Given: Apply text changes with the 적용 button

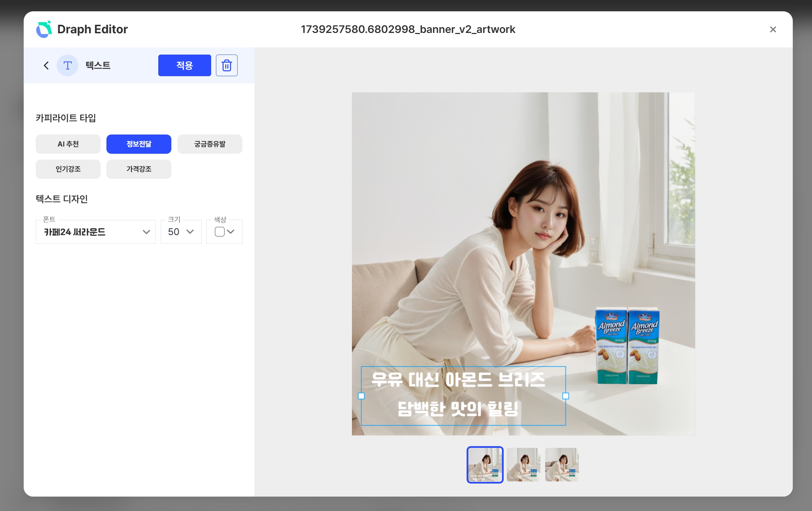Looking at the screenshot, I should coord(184,65).
